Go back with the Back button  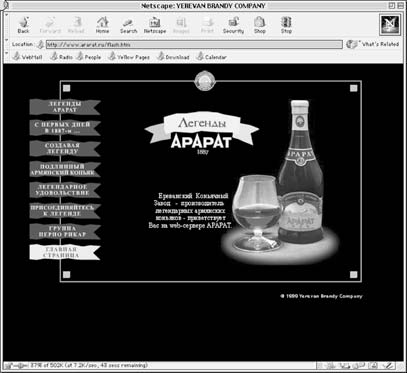(23, 25)
